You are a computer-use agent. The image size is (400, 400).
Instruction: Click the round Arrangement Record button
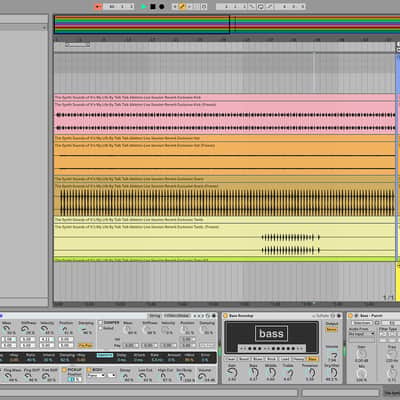pos(162,6)
